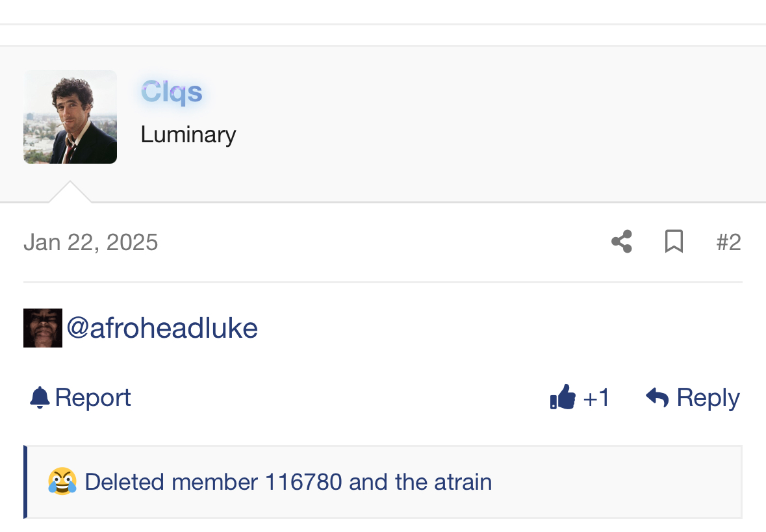Click the blue left edge of reactions bar
Image resolution: width=766 pixels, height=532 pixels.
point(25,482)
